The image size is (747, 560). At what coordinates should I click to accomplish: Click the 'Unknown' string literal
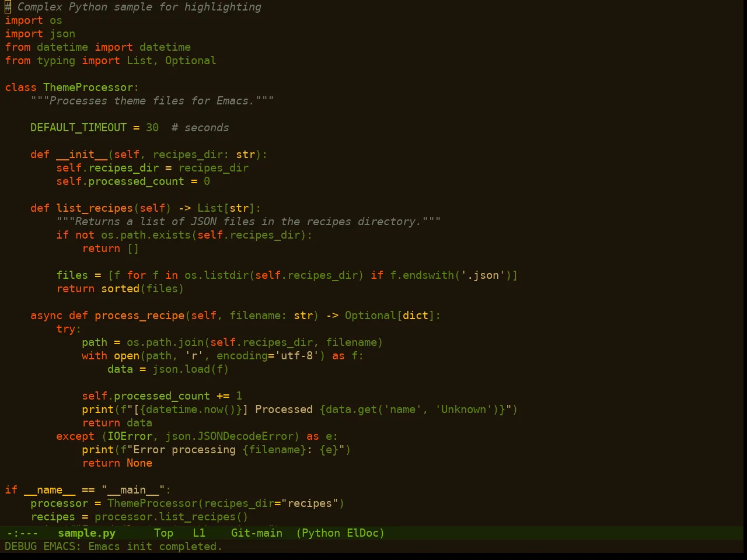click(x=465, y=409)
